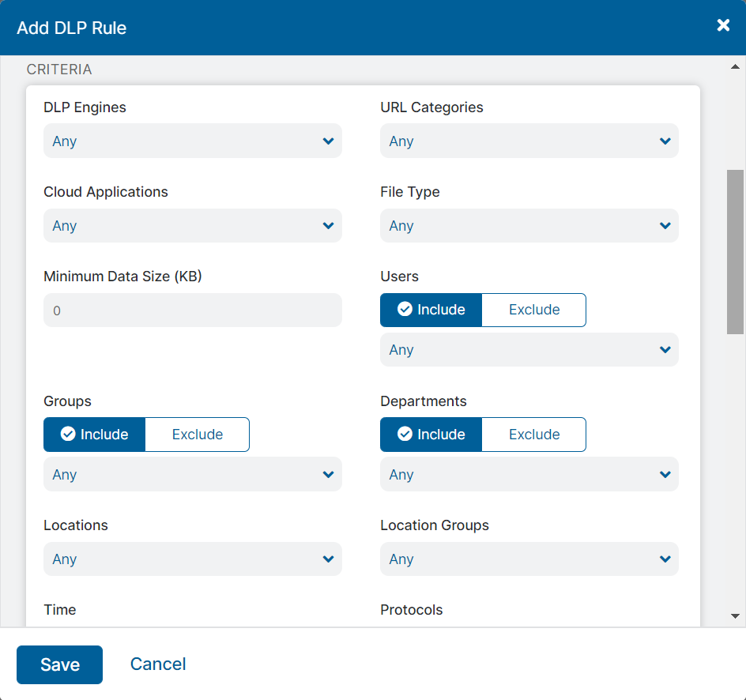Image resolution: width=746 pixels, height=700 pixels.
Task: Click the URL Categories chevron arrow
Action: (x=665, y=141)
